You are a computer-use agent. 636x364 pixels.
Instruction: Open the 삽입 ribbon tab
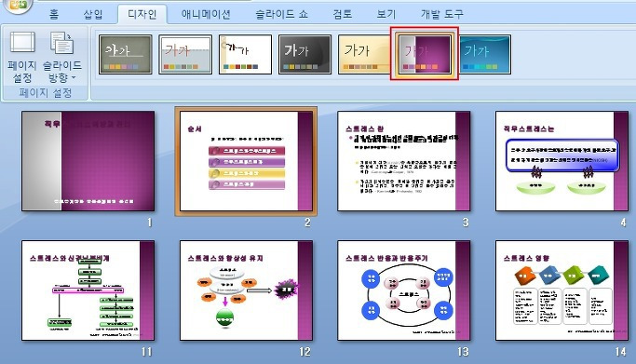[x=93, y=14]
